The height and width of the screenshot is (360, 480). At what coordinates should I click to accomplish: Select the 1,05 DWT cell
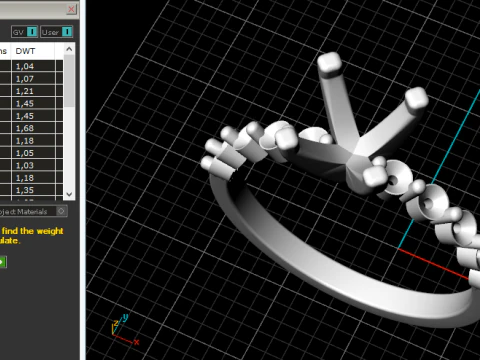[33, 153]
